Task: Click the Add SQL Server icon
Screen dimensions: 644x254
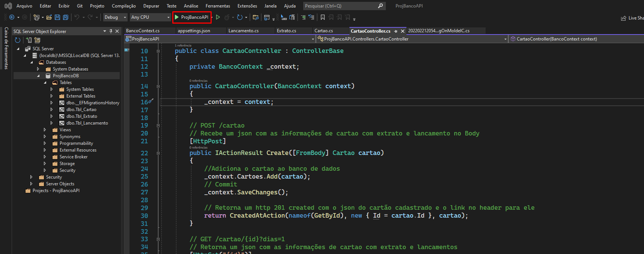Action: pos(29,40)
